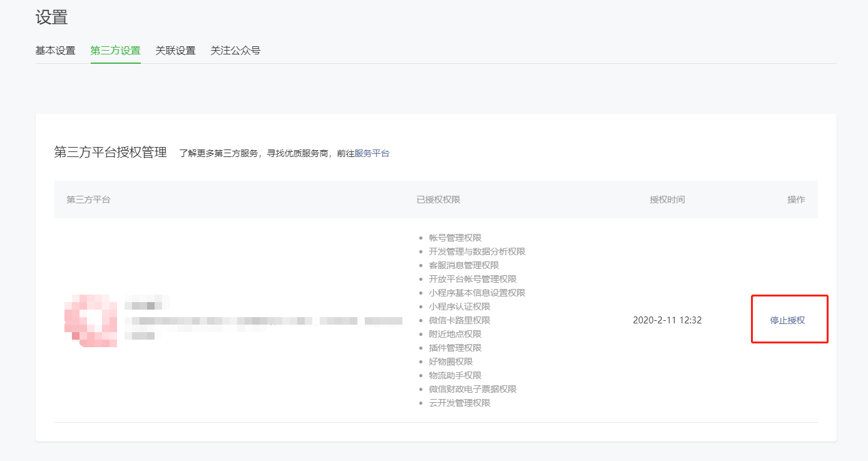
Task: Click the 设置 page title
Action: pos(51,18)
